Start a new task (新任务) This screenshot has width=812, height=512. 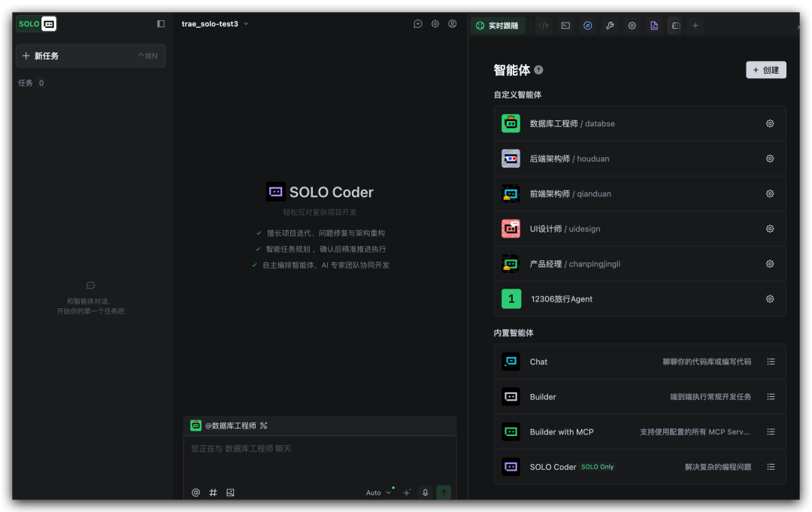click(x=91, y=56)
